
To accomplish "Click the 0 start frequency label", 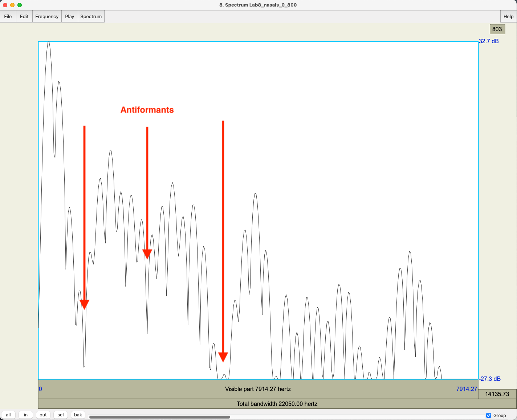I will pos(40,389).
